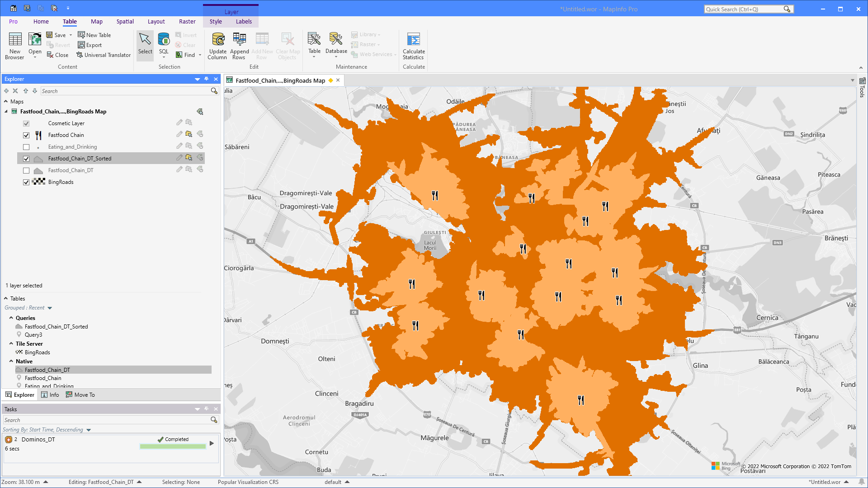Collapse the Fastfood_Chain,...,BingRoads Map tree node
The height and width of the screenshot is (488, 868).
coord(5,111)
